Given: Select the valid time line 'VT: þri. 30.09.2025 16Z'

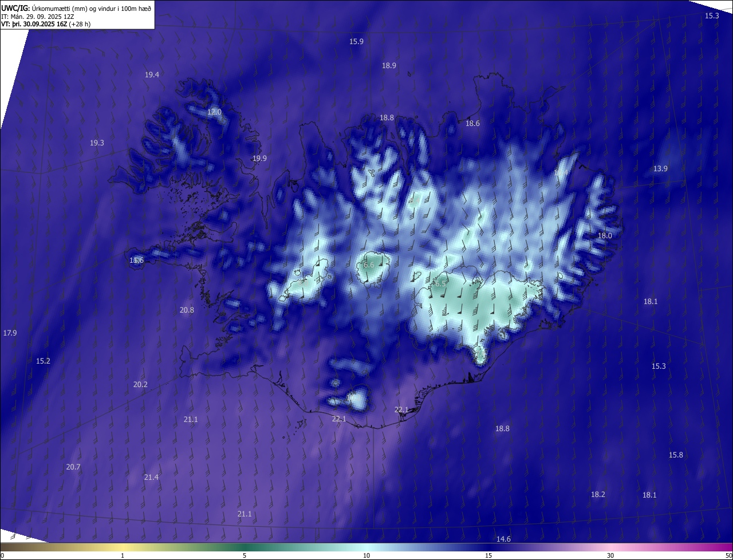Looking at the screenshot, I should tap(34, 24).
